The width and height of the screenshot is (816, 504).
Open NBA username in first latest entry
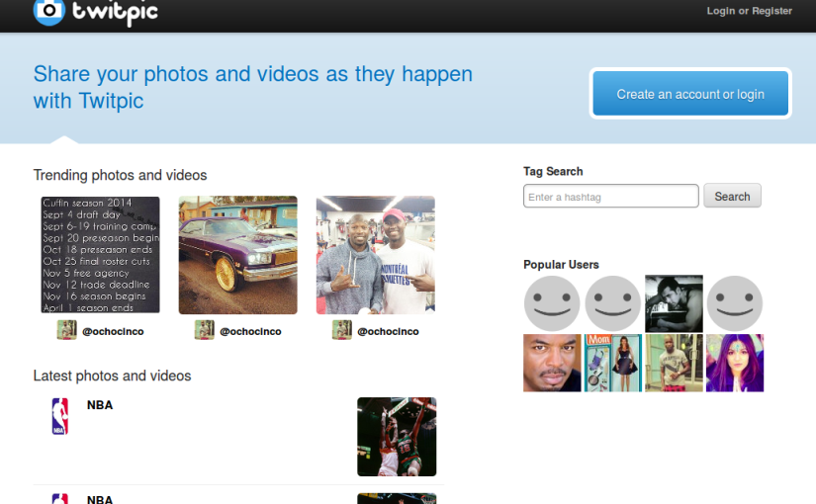click(100, 404)
